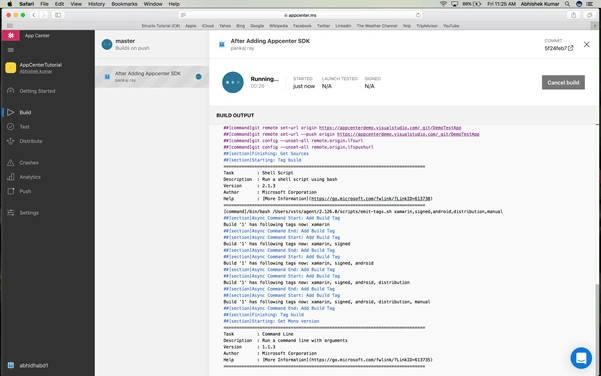Open Analytics section in sidebar
The width and height of the screenshot is (601, 376).
click(30, 177)
